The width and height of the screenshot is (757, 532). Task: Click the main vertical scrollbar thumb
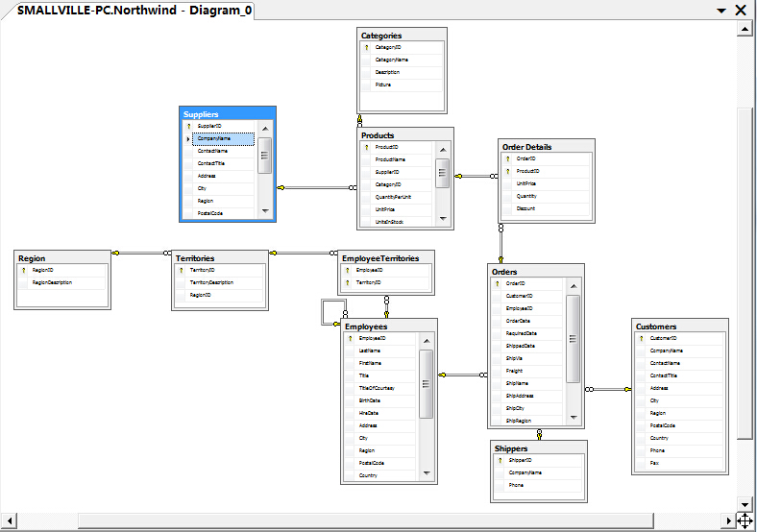pyautogui.click(x=744, y=274)
